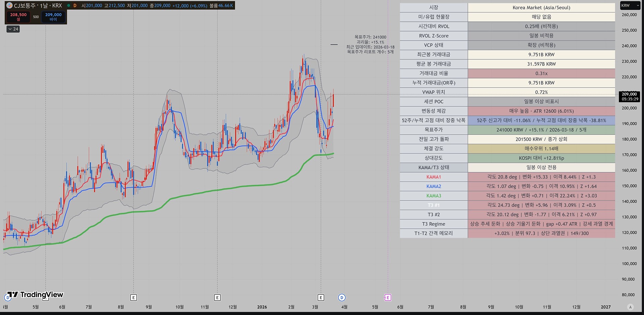Image resolution: width=644 pixels, height=315 pixels.
Task: Collapse the indicator legend showing 24
Action: (13, 29)
